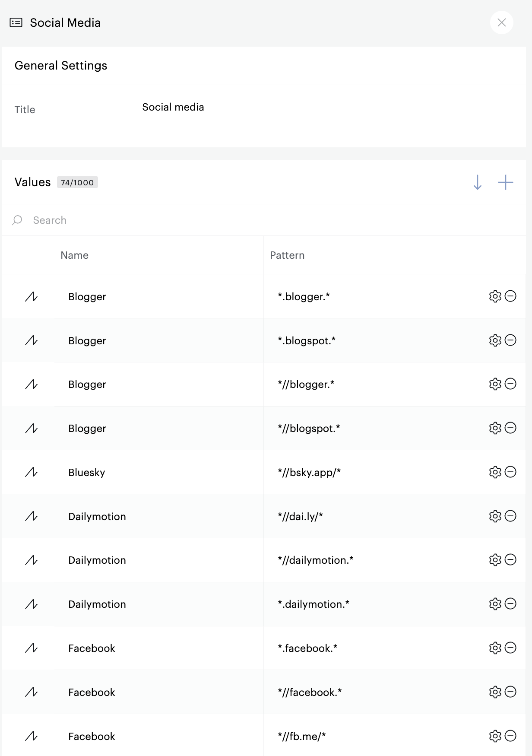
Task: Open settings gear for *.blogger.* pattern
Action: (495, 296)
